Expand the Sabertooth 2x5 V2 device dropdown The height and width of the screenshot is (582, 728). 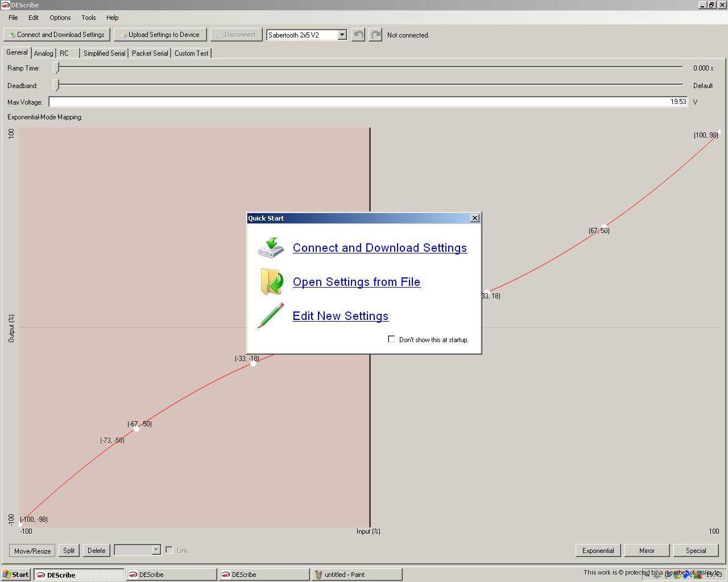tap(342, 35)
